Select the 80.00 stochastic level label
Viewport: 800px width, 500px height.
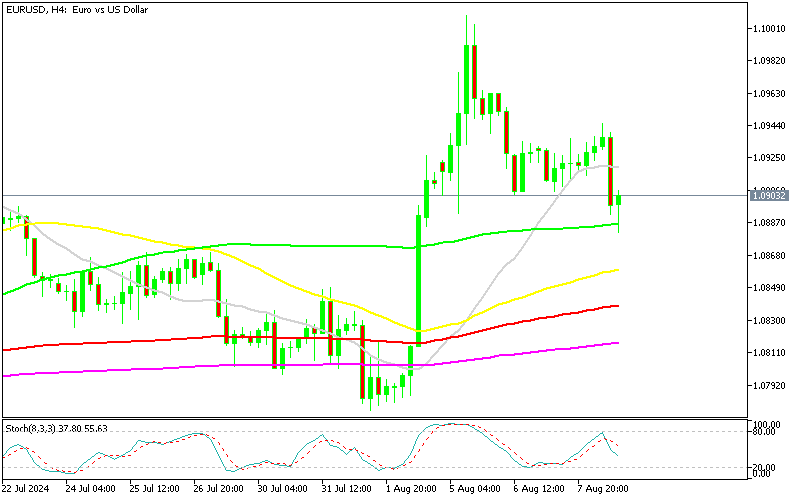(x=767, y=432)
